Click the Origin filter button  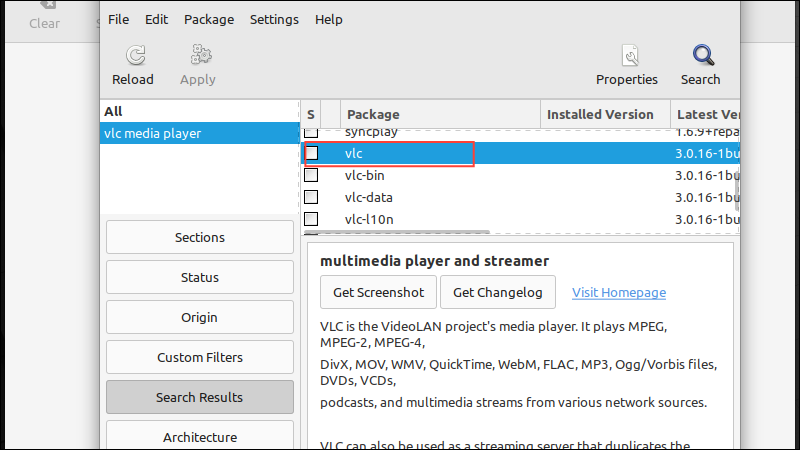tap(200, 317)
